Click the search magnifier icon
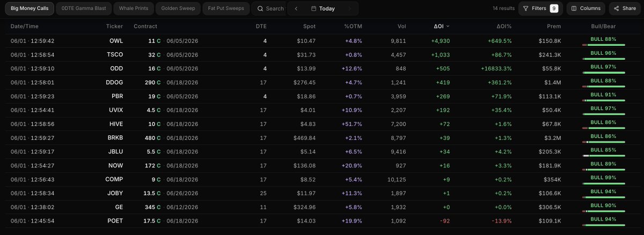The image size is (644, 235). (260, 9)
